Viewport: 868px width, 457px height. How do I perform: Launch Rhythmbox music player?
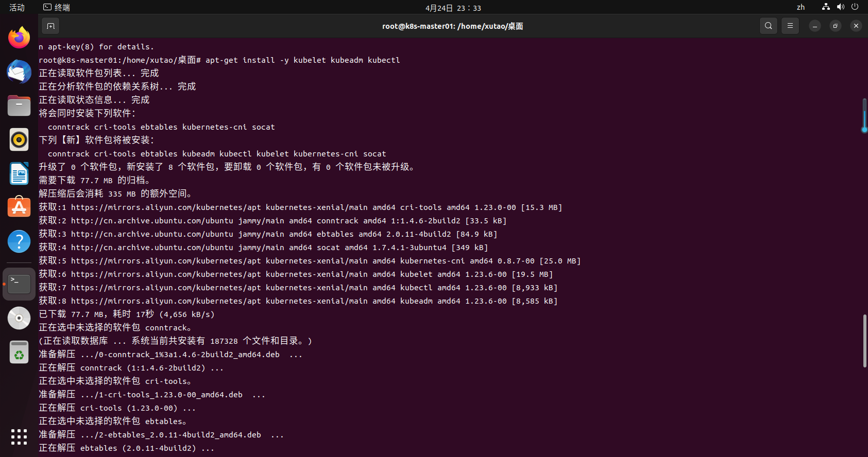point(19,139)
